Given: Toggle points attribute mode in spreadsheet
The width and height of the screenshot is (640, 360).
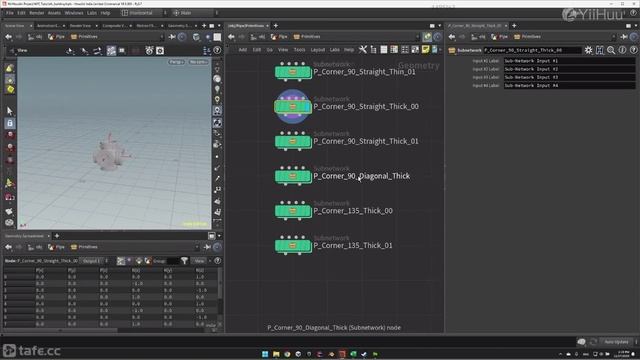Looking at the screenshot, I should (x=121, y=260).
